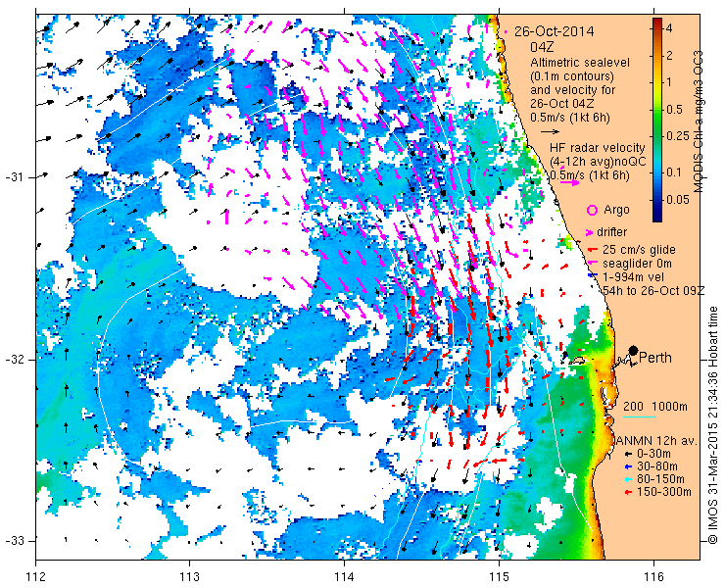The image size is (725, 588).
Task: Click the latitude axis label -33
Action: pos(14,540)
